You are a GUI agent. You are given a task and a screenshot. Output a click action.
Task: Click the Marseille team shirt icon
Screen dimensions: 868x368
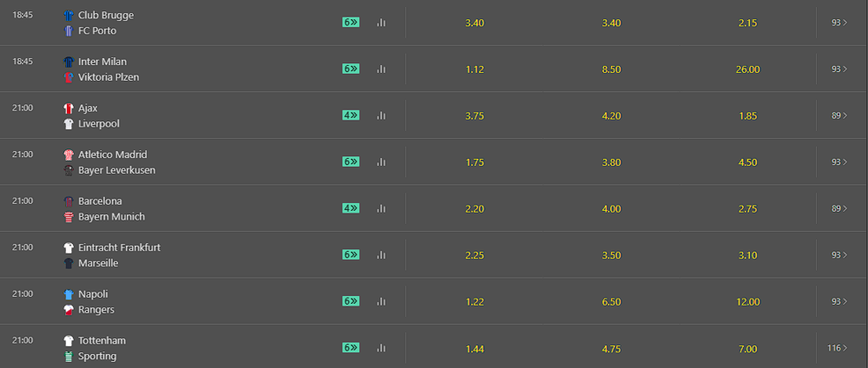pyautogui.click(x=69, y=263)
